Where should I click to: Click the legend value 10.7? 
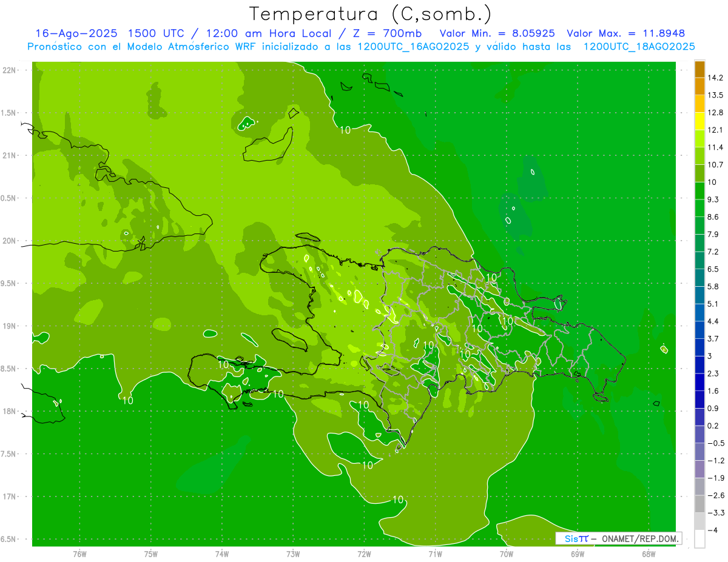tap(715, 165)
